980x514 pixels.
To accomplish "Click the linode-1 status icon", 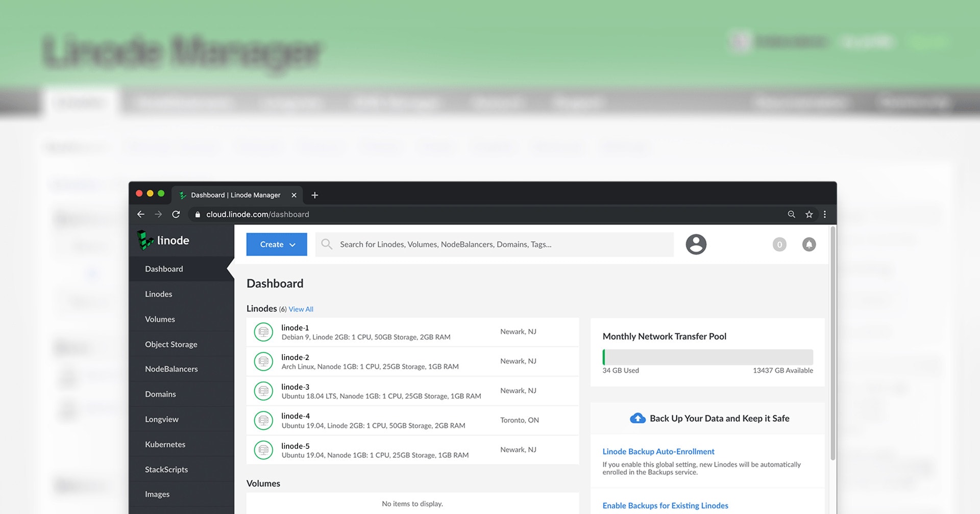I will point(263,332).
